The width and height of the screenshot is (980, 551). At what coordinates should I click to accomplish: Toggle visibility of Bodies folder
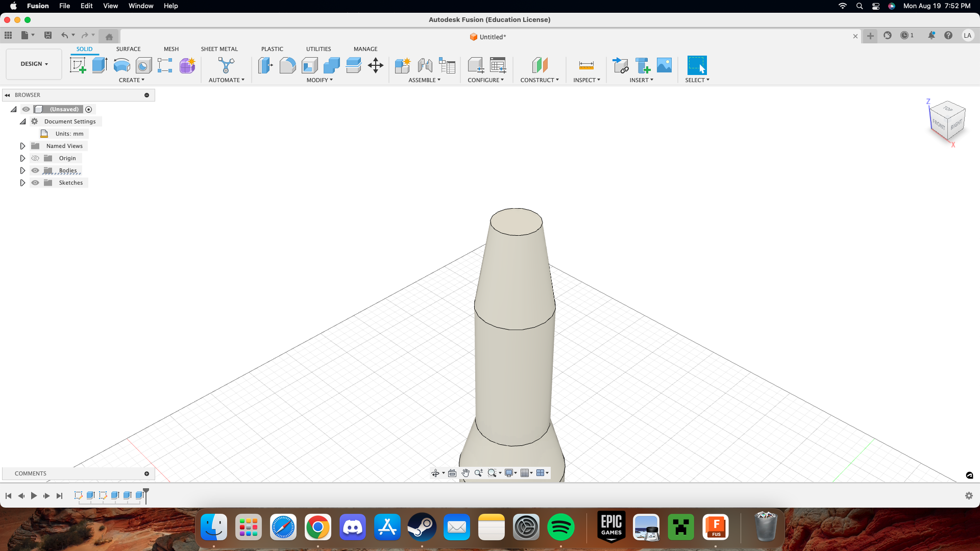tap(36, 170)
